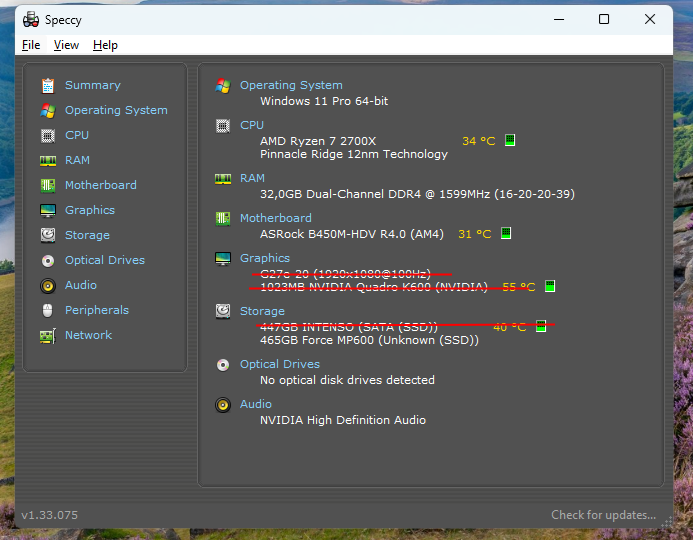Screen dimensions: 693x540
Task: Open the Help menu
Action: 105,45
